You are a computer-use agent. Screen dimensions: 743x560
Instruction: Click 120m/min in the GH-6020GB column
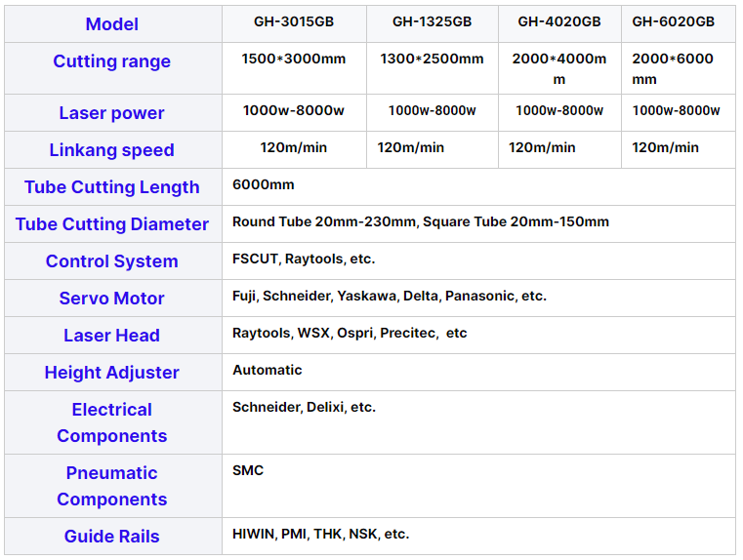[x=665, y=147]
